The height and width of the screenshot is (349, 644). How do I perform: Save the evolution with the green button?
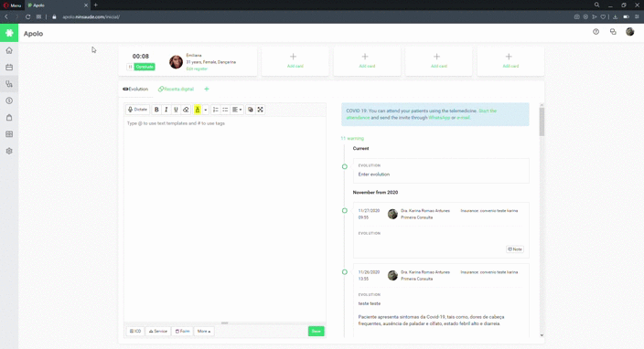coord(316,331)
